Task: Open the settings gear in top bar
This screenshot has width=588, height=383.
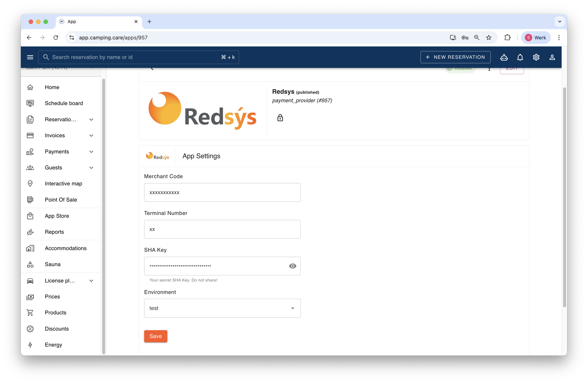Action: click(x=536, y=57)
